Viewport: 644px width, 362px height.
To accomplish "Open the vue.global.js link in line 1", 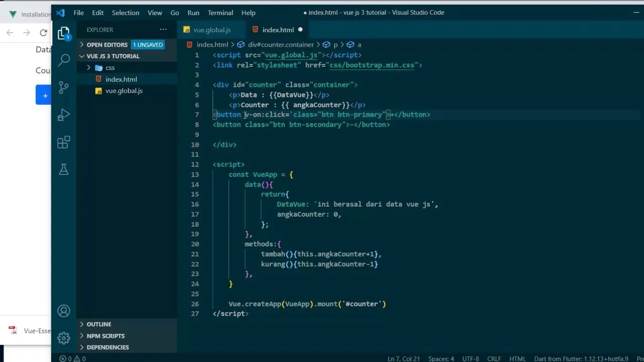I will pos(291,55).
